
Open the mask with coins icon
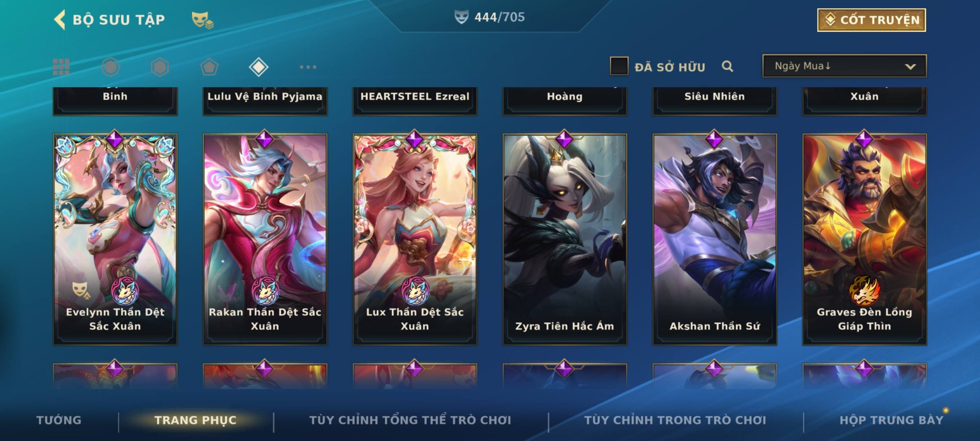203,20
